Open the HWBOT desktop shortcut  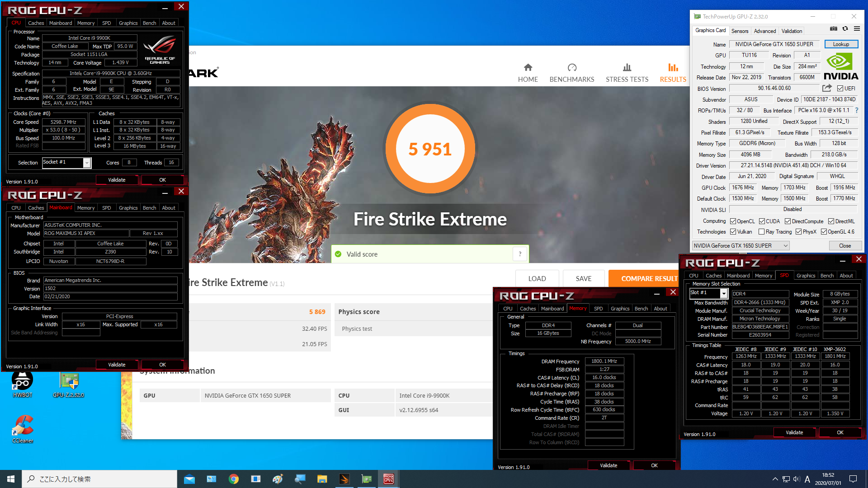(23, 385)
